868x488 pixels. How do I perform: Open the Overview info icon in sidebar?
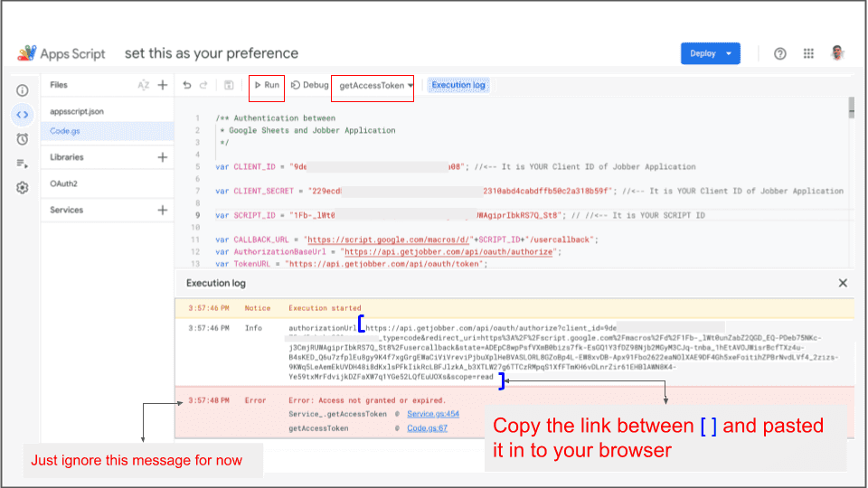[x=23, y=90]
